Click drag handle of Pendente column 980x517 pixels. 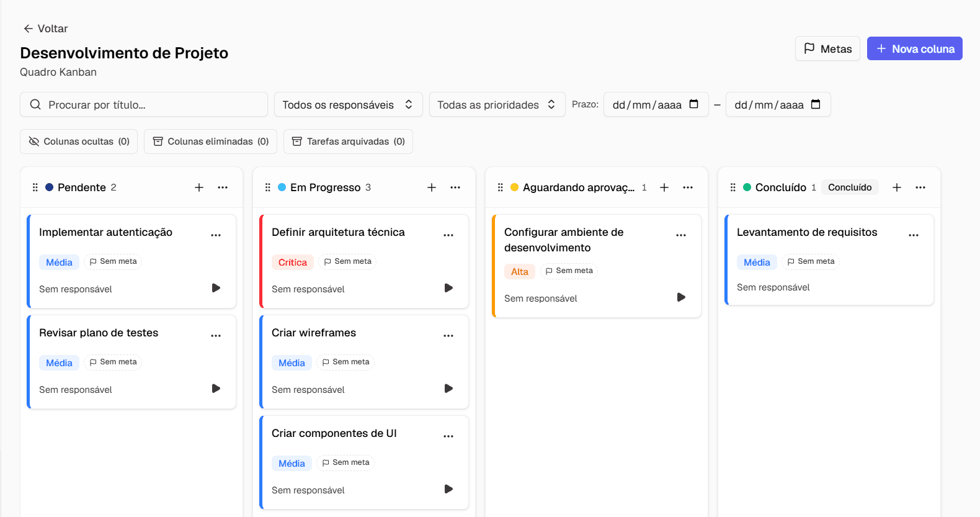pos(35,187)
